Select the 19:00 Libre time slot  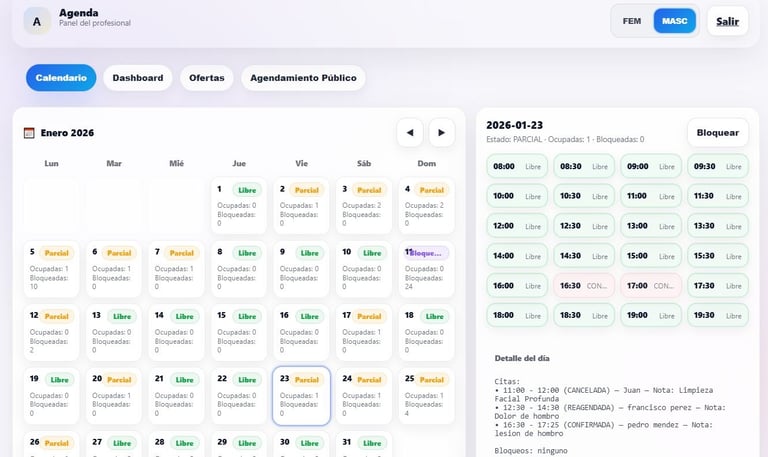[x=650, y=315]
